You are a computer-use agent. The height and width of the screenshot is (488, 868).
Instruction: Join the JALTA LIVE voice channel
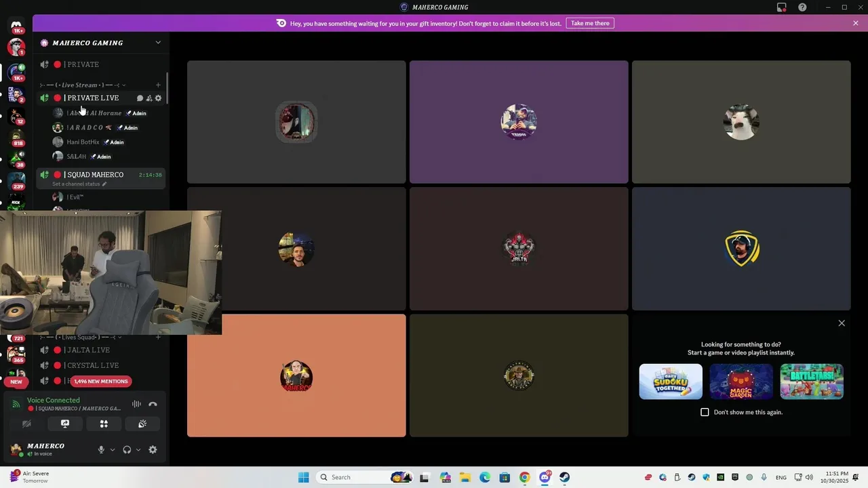pyautogui.click(x=100, y=350)
